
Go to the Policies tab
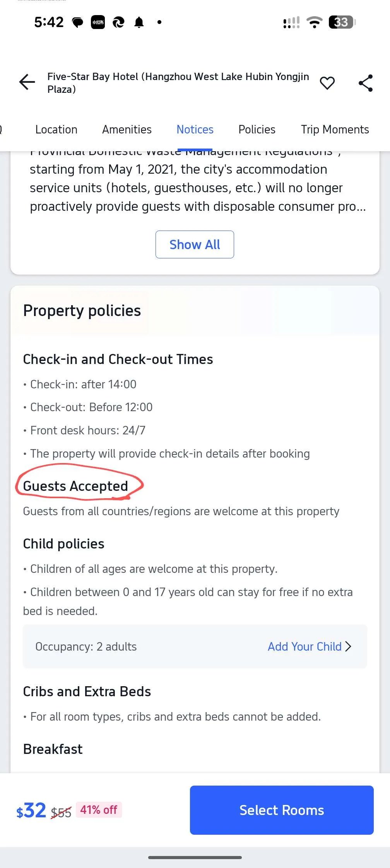tap(257, 130)
